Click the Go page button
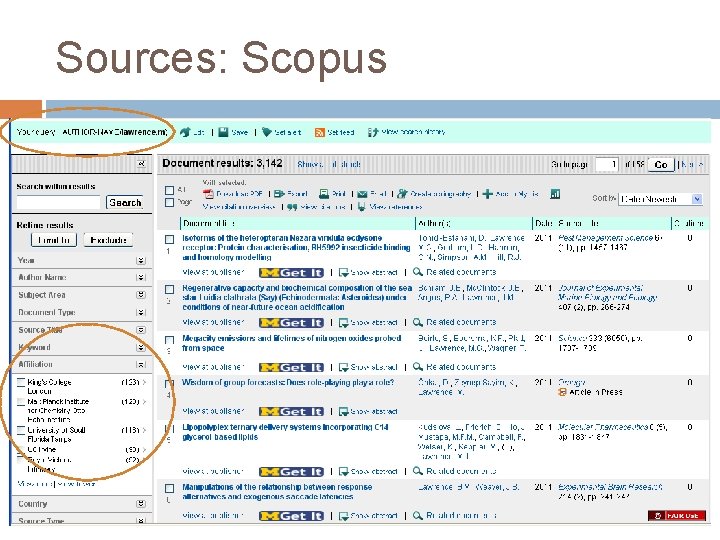The width and height of the screenshot is (720, 540). (x=661, y=165)
